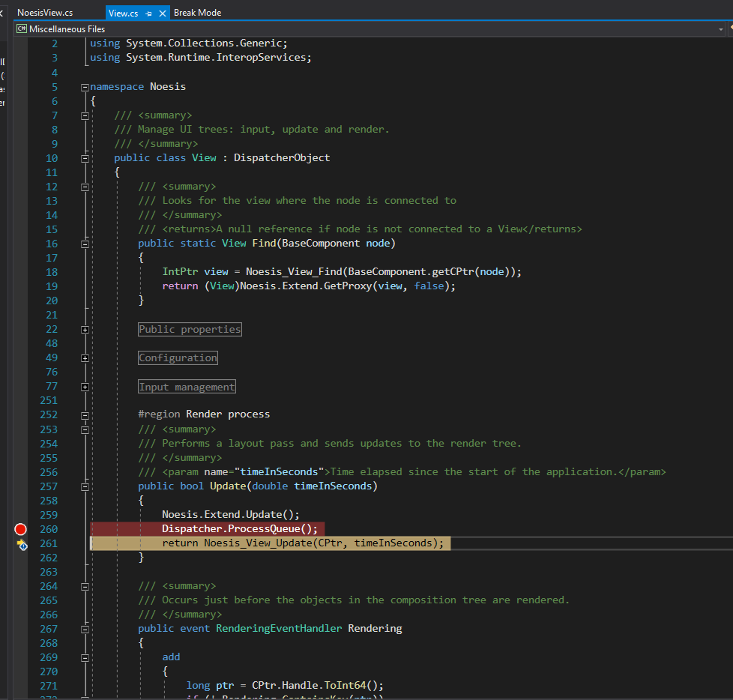Image resolution: width=733 pixels, height=700 pixels.
Task: Select the View.cs tab
Action: coord(124,13)
